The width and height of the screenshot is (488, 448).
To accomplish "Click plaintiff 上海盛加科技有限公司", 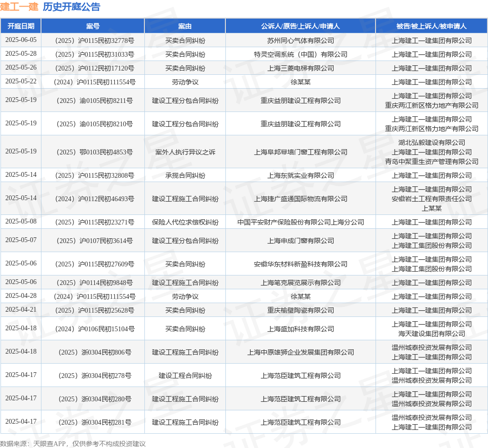I will click(x=300, y=329).
